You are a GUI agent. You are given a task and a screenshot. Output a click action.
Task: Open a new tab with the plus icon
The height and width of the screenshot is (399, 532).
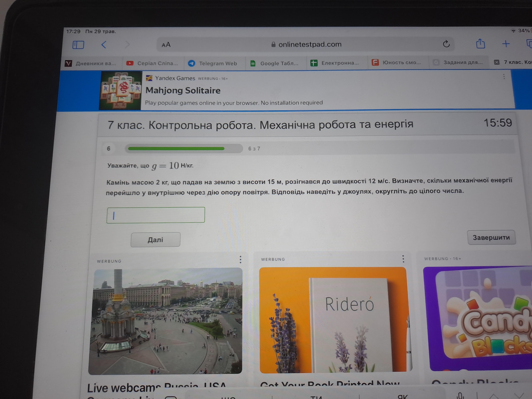click(506, 44)
